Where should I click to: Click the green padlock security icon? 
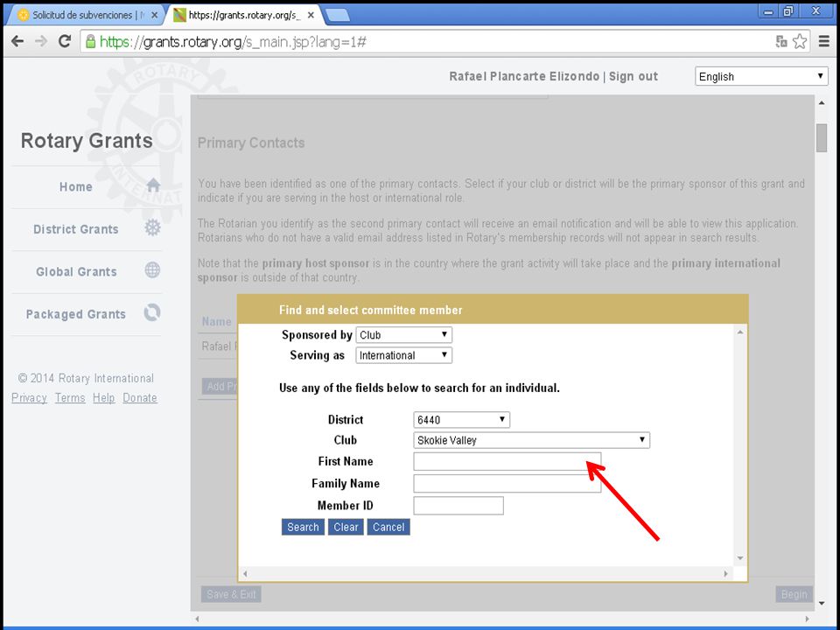coord(90,41)
